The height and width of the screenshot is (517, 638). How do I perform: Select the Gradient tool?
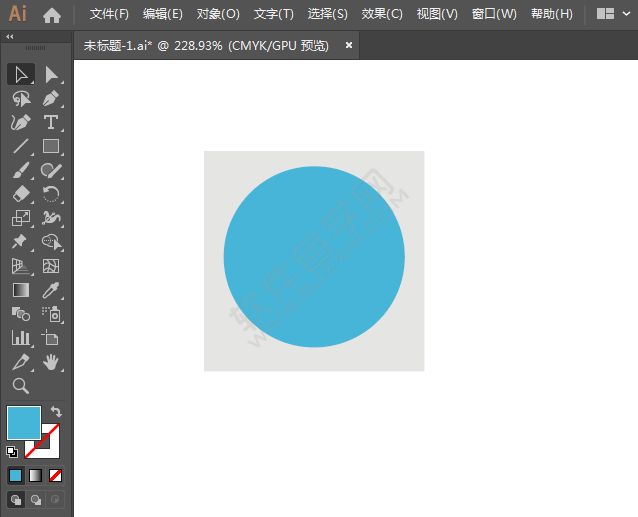click(21, 290)
